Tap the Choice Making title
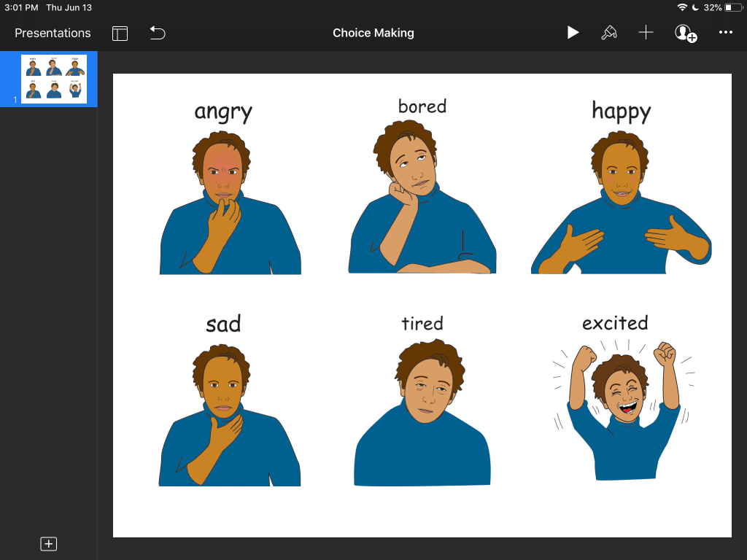 coord(373,33)
